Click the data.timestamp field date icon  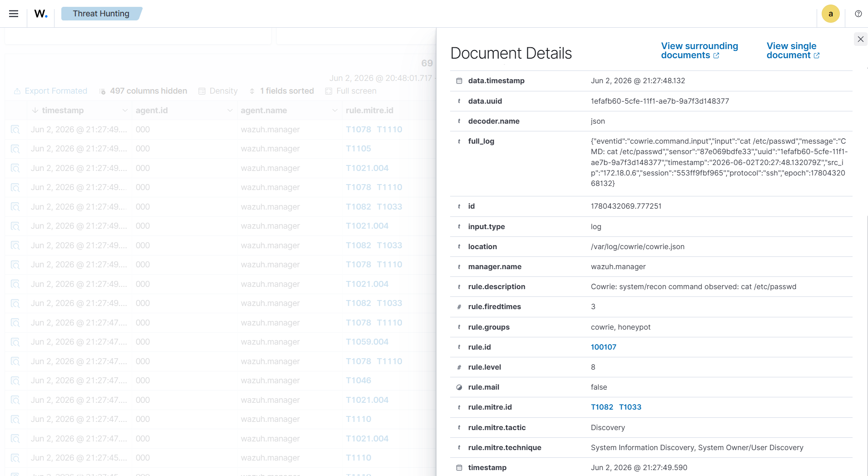click(x=459, y=81)
